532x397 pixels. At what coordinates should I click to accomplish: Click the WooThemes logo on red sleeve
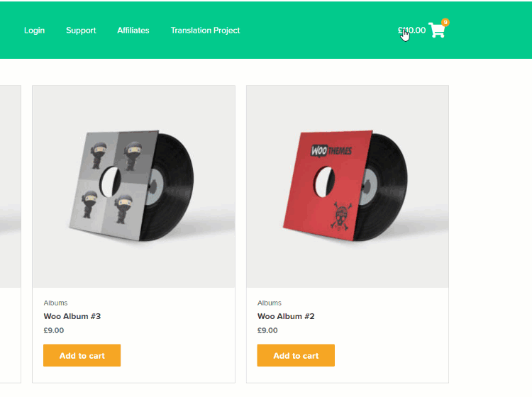pyautogui.click(x=331, y=150)
